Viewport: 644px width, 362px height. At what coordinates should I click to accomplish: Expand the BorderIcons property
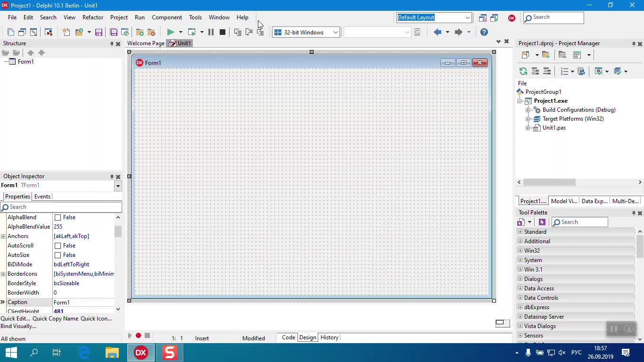click(x=3, y=274)
